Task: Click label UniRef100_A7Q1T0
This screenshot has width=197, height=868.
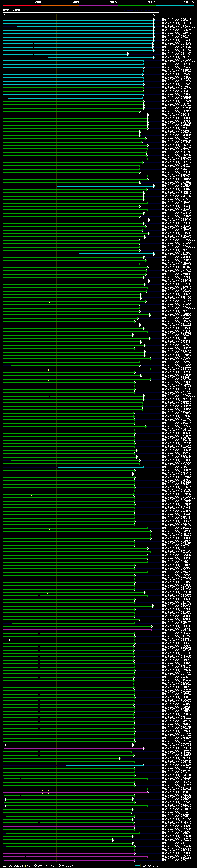Action: click(177, 250)
